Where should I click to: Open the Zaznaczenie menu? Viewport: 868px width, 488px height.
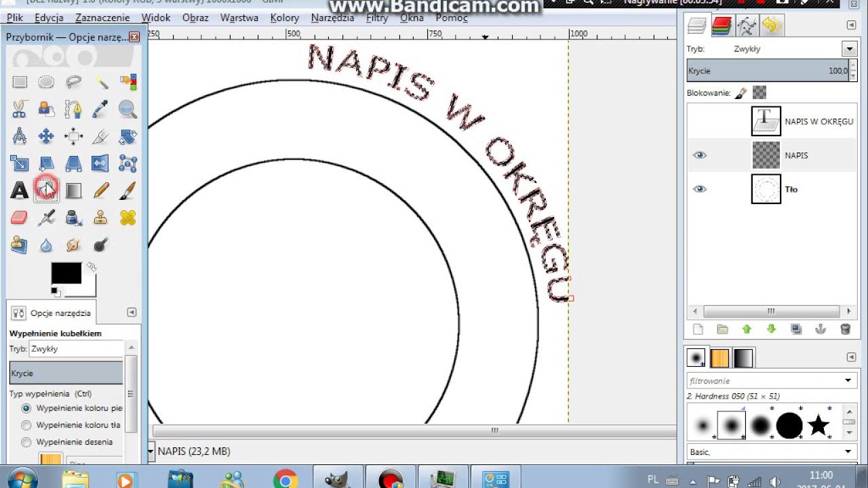[x=102, y=18]
